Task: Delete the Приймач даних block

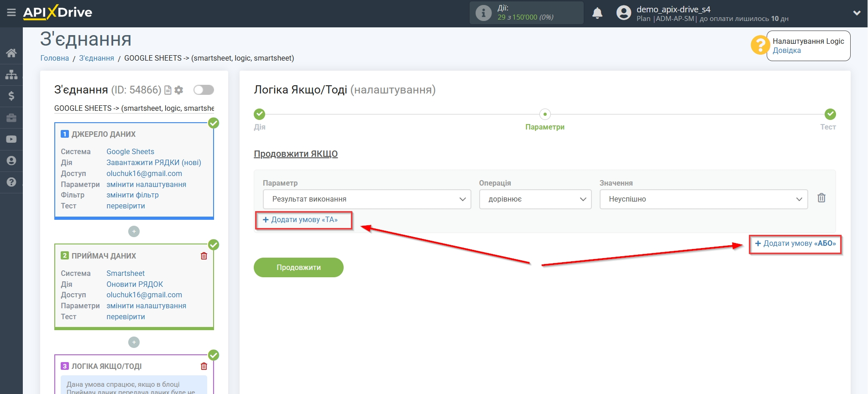Action: pyautogui.click(x=204, y=256)
